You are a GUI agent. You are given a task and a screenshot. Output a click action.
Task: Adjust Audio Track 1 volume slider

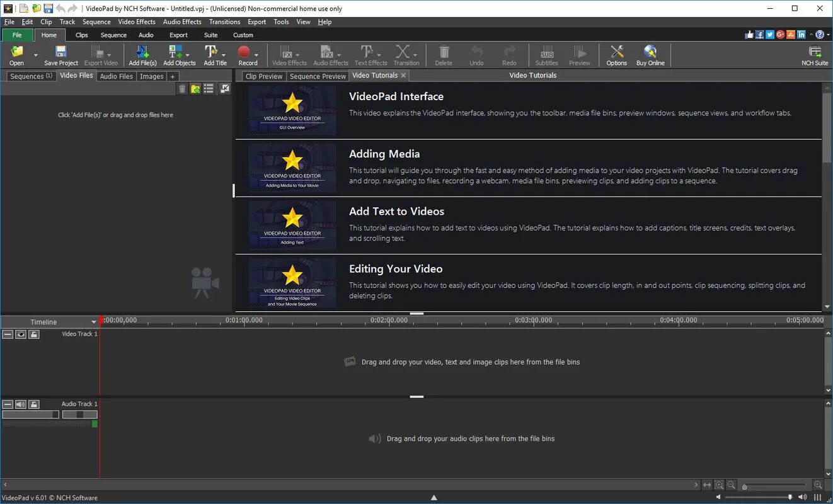[31, 415]
